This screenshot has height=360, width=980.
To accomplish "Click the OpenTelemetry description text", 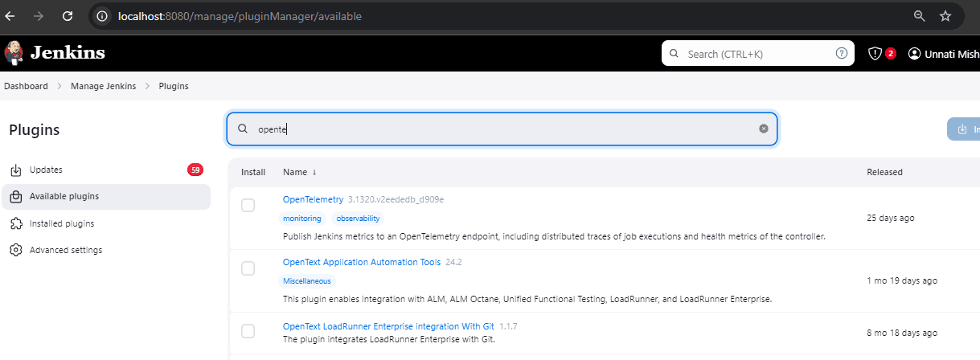I will (x=554, y=236).
